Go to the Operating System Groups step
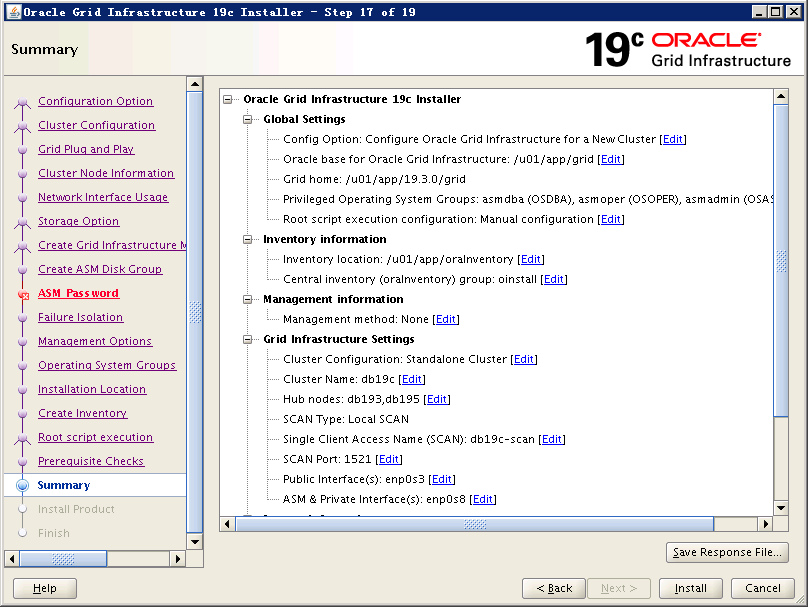Viewport: 809px width, 608px height. click(107, 365)
